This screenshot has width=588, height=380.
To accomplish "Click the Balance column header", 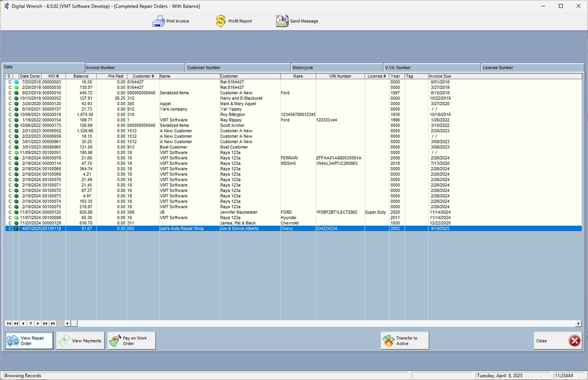I will [81, 76].
